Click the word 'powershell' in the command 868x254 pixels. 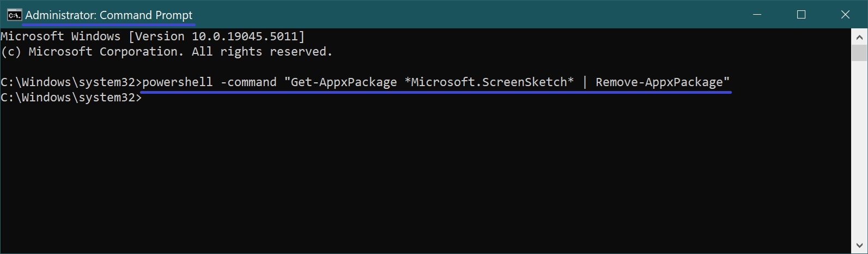tap(177, 82)
